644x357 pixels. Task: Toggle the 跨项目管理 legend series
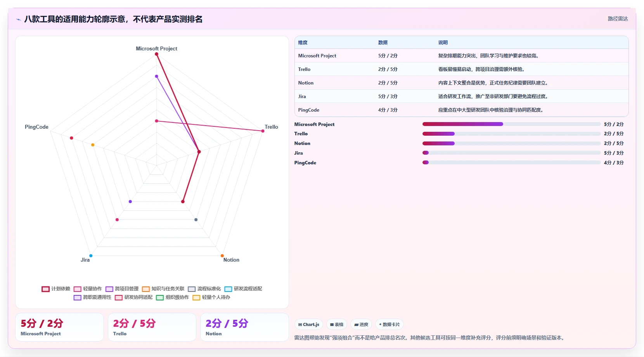click(122, 289)
